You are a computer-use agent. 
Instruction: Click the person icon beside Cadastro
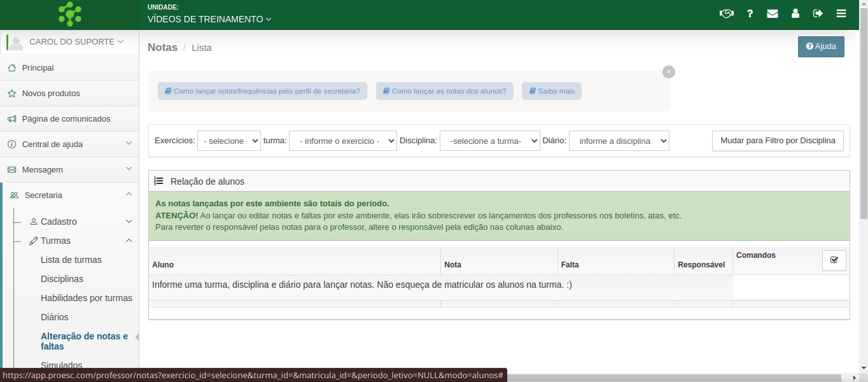click(x=34, y=222)
